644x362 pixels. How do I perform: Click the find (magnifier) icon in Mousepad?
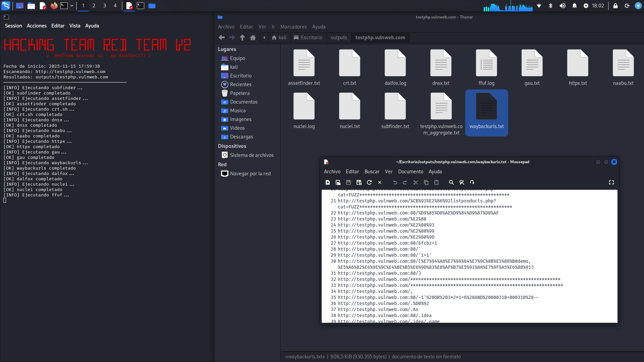point(451,182)
